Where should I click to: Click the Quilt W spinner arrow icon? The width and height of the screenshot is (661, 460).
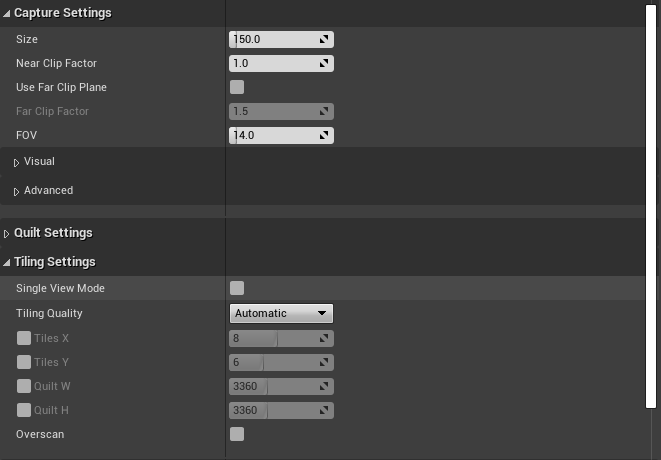(324, 387)
